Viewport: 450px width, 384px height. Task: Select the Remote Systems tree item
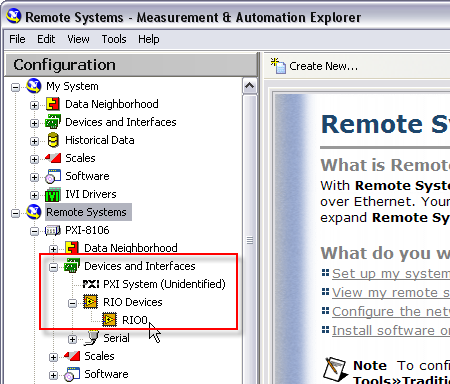tap(88, 212)
